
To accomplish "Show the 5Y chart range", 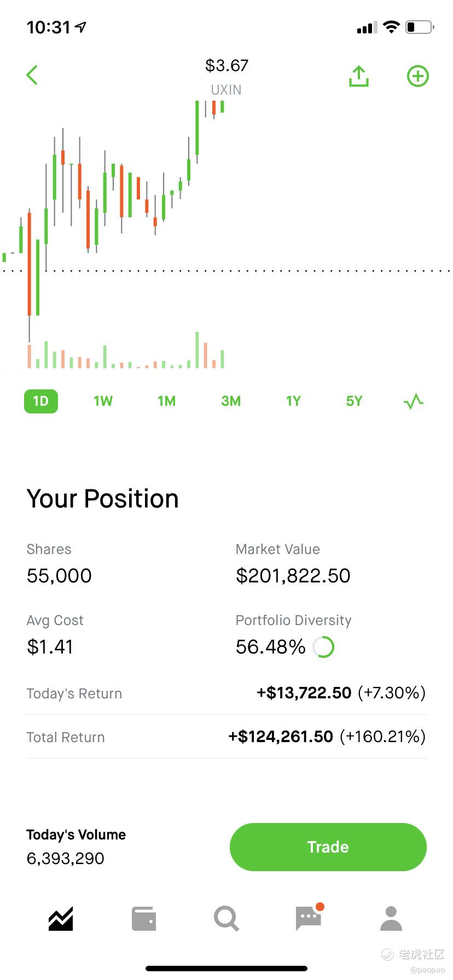I will coord(354,401).
